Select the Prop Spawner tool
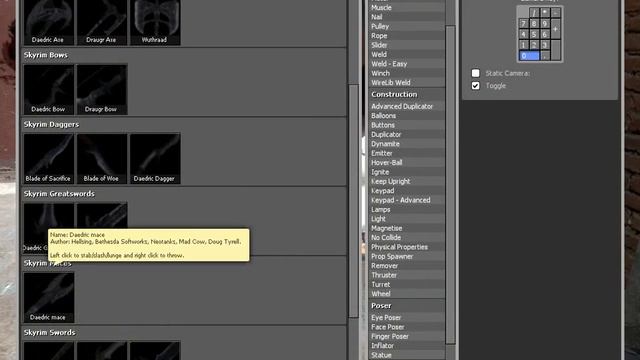640x360 pixels. coord(407,256)
